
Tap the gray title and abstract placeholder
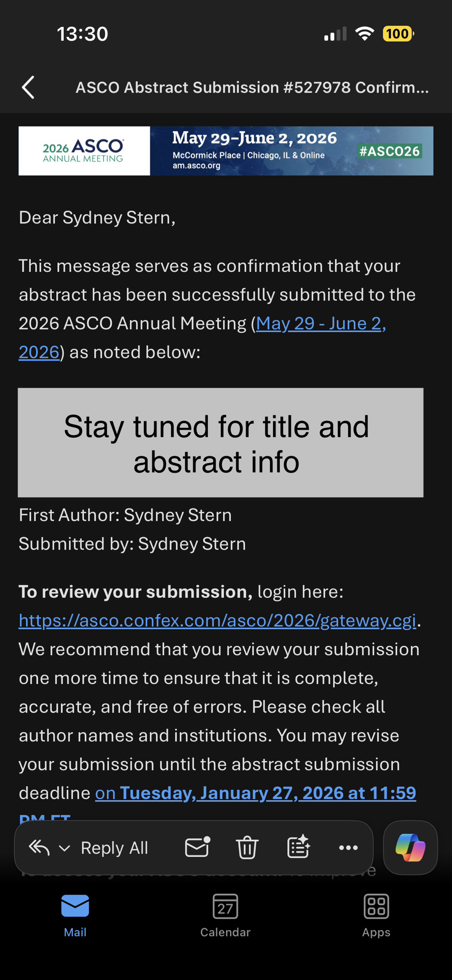tap(221, 442)
